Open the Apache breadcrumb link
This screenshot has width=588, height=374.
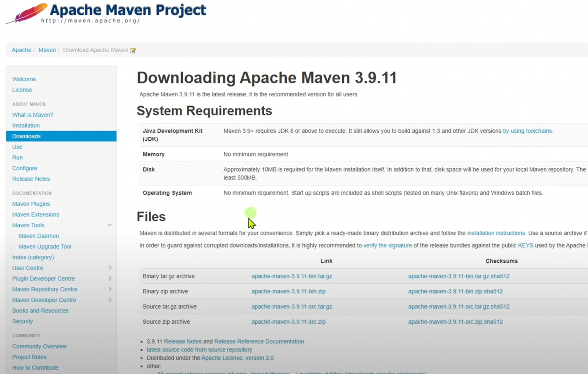(21, 50)
